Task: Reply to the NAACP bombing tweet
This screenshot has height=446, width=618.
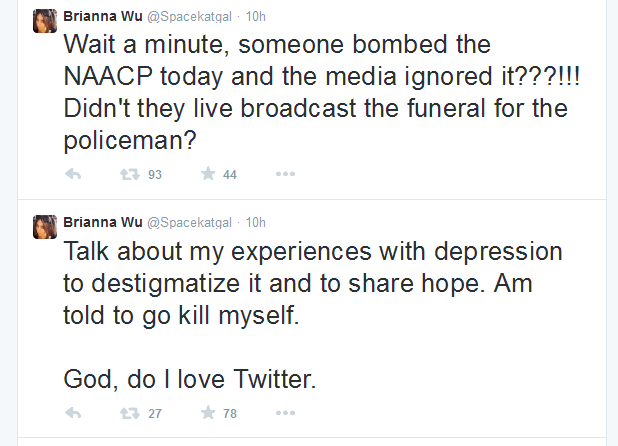Action: tap(73, 174)
